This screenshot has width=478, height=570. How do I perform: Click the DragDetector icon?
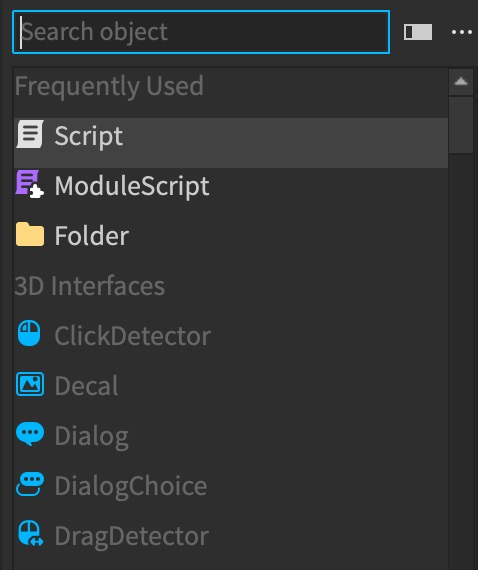point(31,534)
